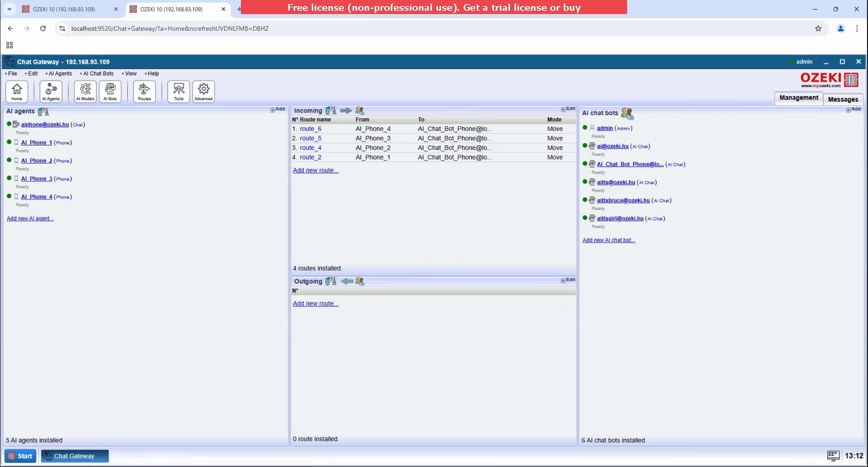This screenshot has height=467, width=868.
Task: Open the Tools toolbar icon
Action: pos(179,92)
